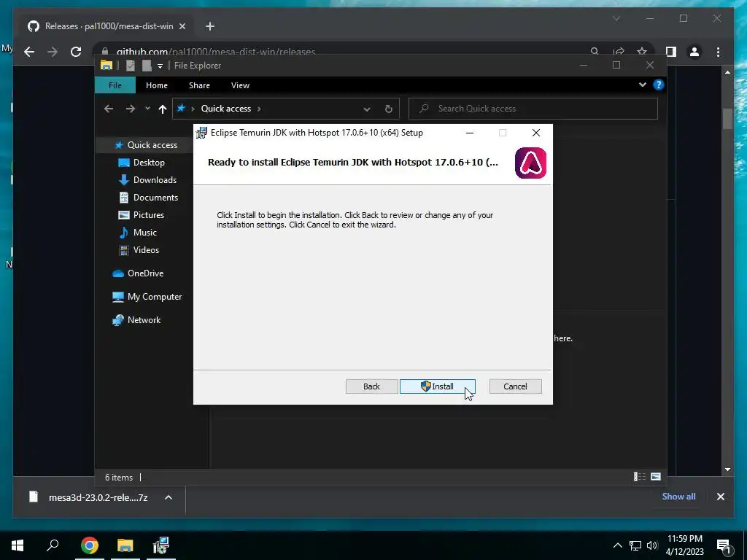
Task: Open address bar history dropdown
Action: (x=366, y=109)
